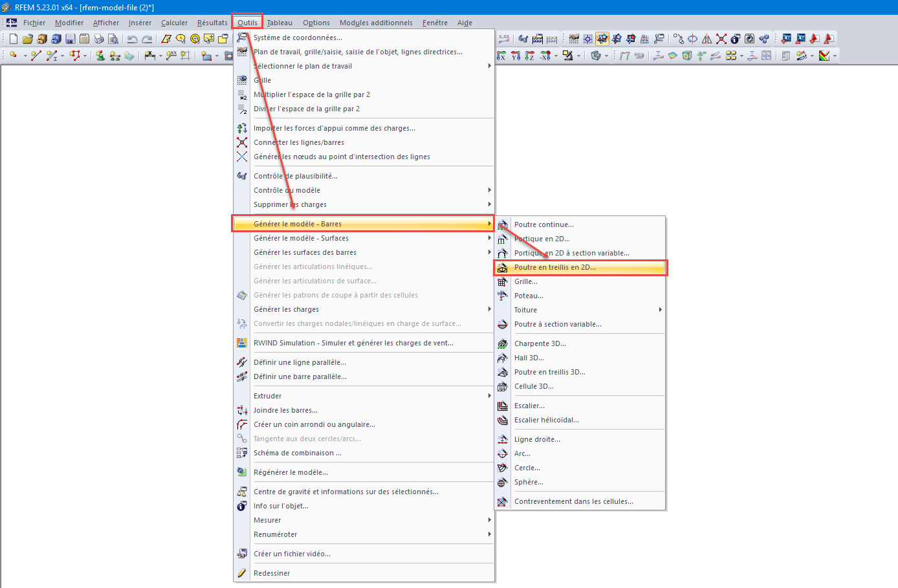Viewport: 898px width, 588px height.
Task: Click the mirror tool icon in the toolbar
Action: (707, 39)
